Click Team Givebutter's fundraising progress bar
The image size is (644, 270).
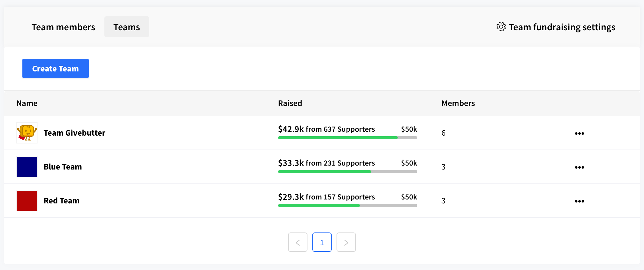[347, 138]
